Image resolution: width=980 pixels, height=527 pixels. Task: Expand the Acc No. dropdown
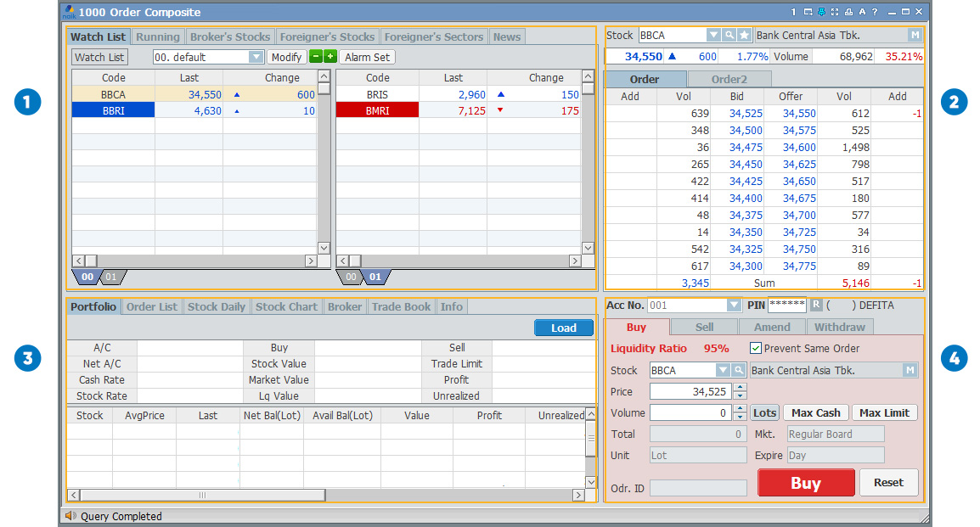tap(734, 306)
